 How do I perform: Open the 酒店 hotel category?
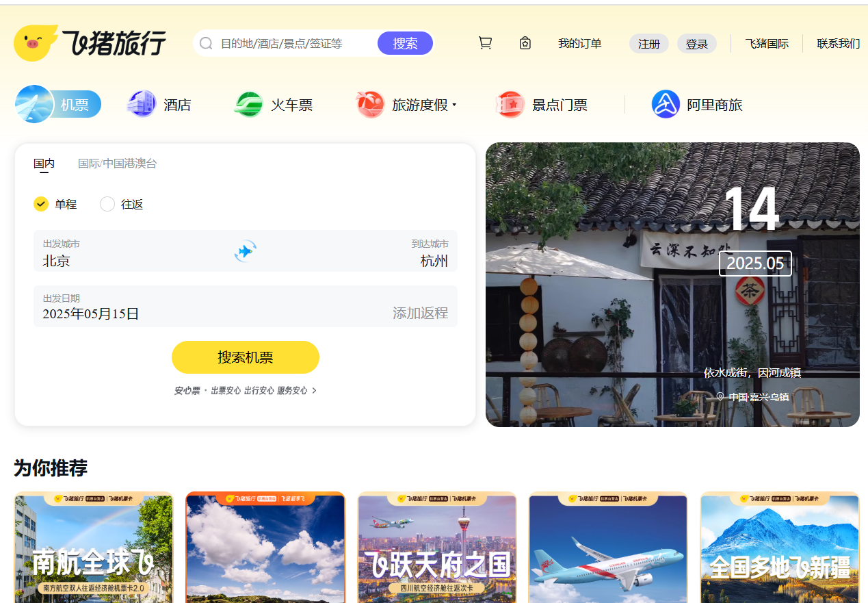click(x=142, y=105)
